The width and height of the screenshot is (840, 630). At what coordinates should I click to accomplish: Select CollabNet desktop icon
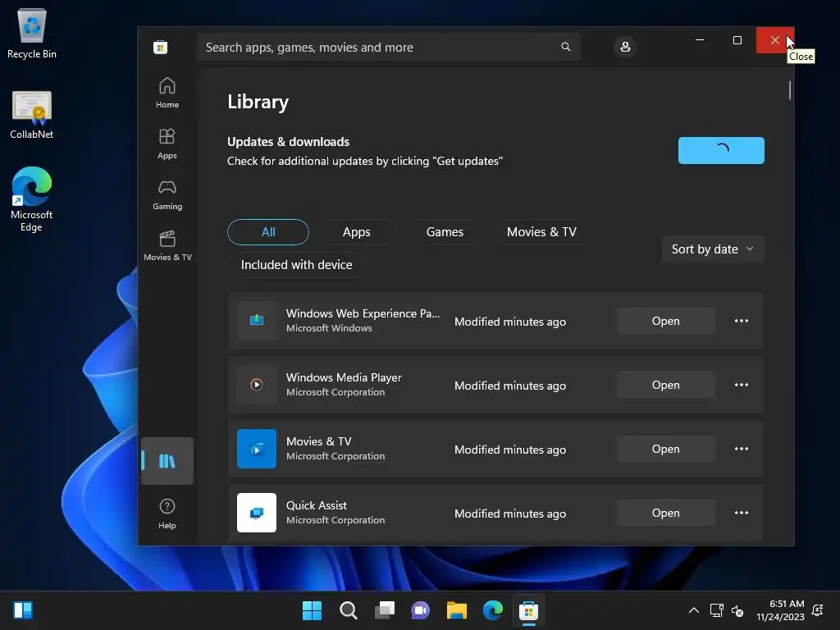click(x=32, y=115)
